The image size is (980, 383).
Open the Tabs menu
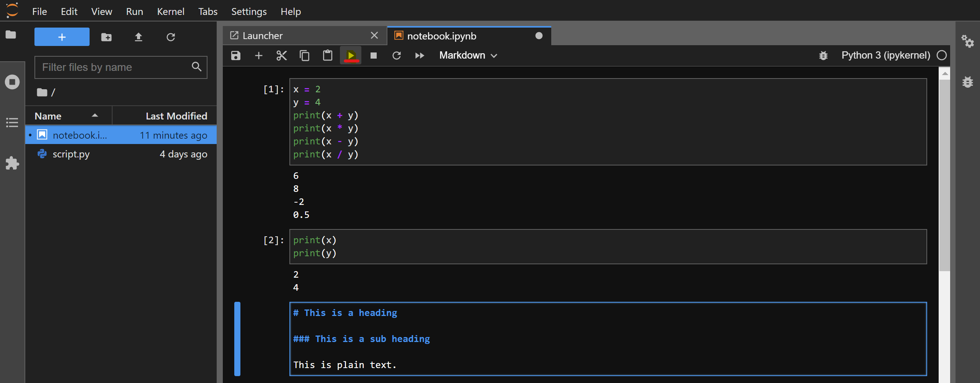coord(208,11)
